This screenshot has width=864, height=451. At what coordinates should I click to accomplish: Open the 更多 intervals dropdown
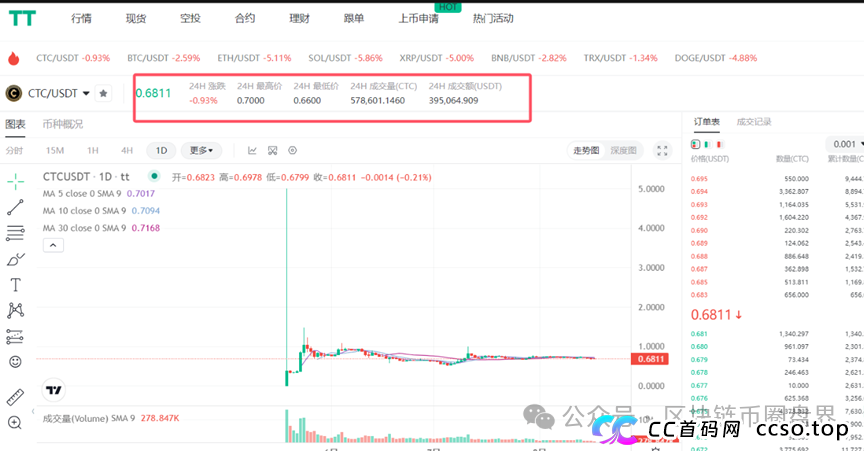201,151
